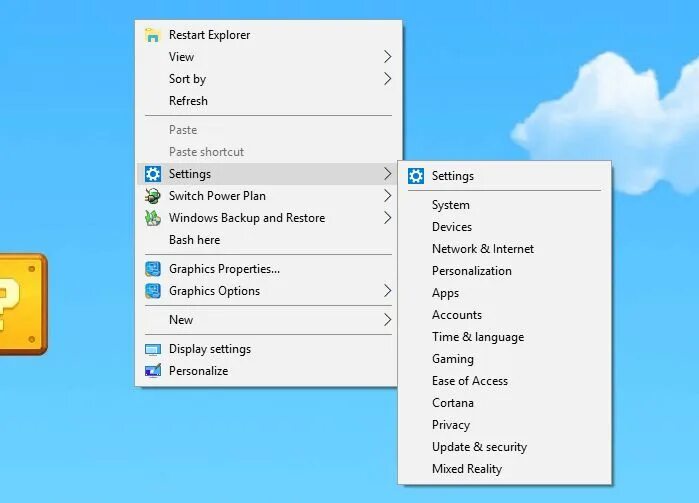The image size is (699, 503).
Task: Expand the Windows Backup and Restore chevron
Action: tap(387, 218)
